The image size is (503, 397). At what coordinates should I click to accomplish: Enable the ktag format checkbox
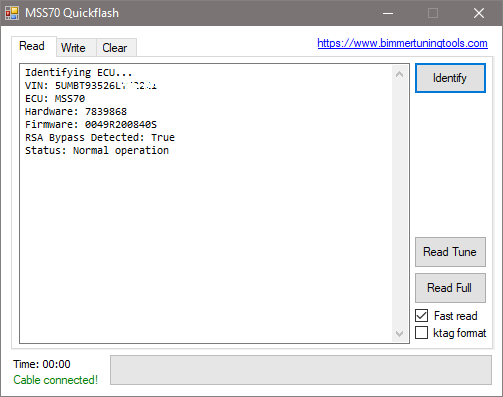pos(422,332)
